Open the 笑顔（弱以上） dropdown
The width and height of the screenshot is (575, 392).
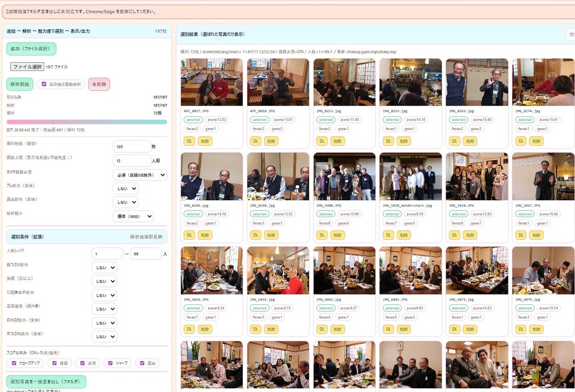tap(104, 281)
